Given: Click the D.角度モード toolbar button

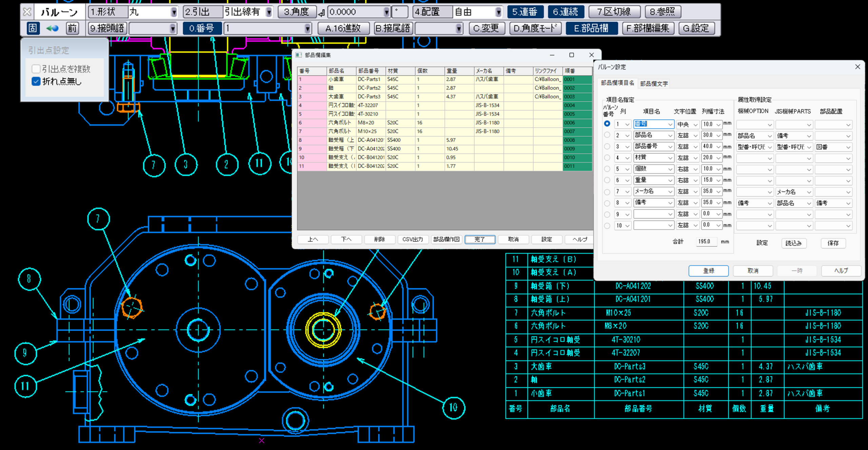Looking at the screenshot, I should pyautogui.click(x=535, y=28).
